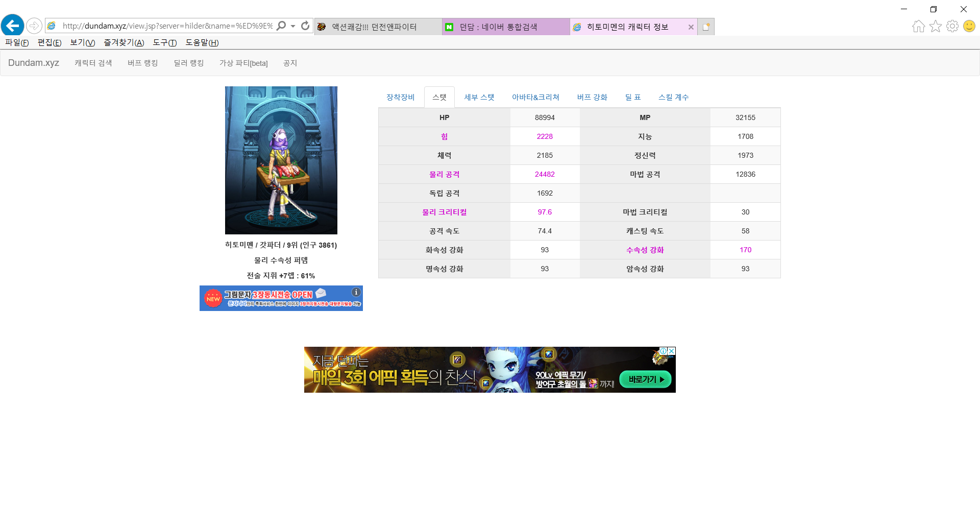The height and width of the screenshot is (526, 980).
Task: Click the 물리 크리티컬 value 97.6
Action: pyautogui.click(x=545, y=212)
